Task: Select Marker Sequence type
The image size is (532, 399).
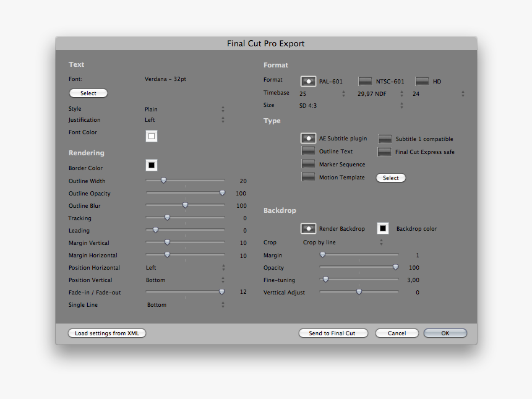Action: pyautogui.click(x=308, y=164)
